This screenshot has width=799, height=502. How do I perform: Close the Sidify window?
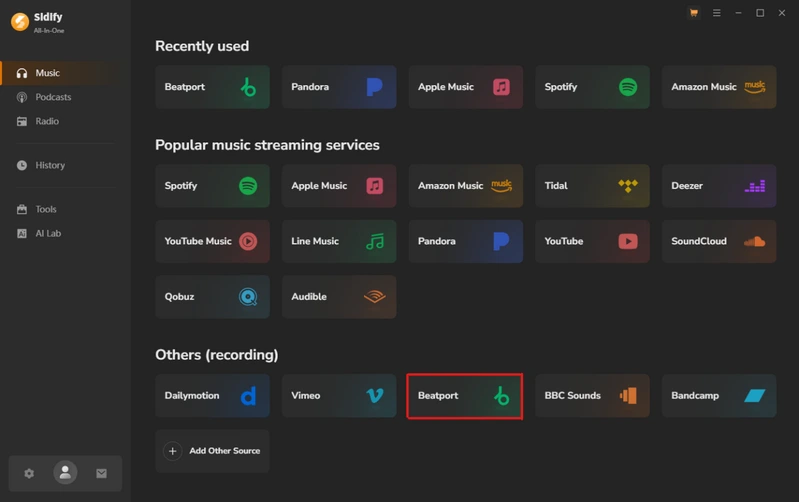point(782,13)
